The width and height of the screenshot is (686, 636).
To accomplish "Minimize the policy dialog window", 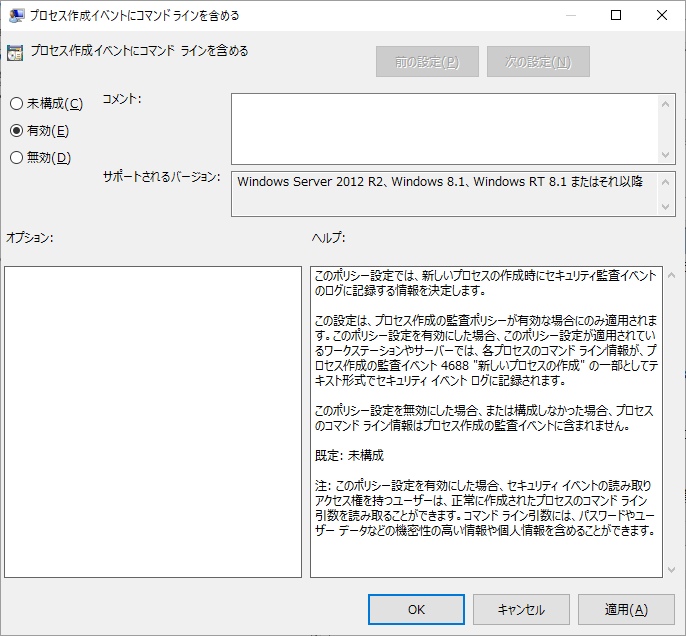I will click(x=570, y=15).
